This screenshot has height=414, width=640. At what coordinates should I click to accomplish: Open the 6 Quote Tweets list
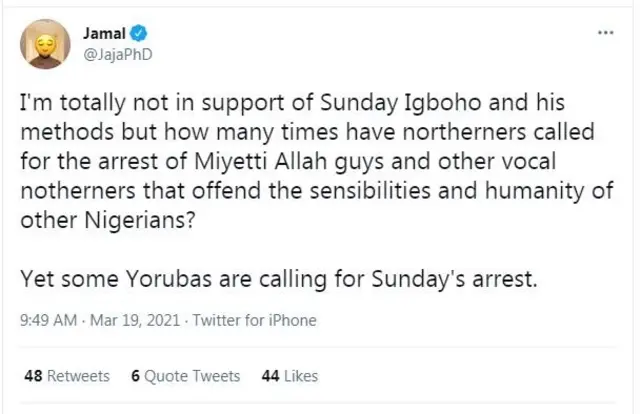point(185,376)
